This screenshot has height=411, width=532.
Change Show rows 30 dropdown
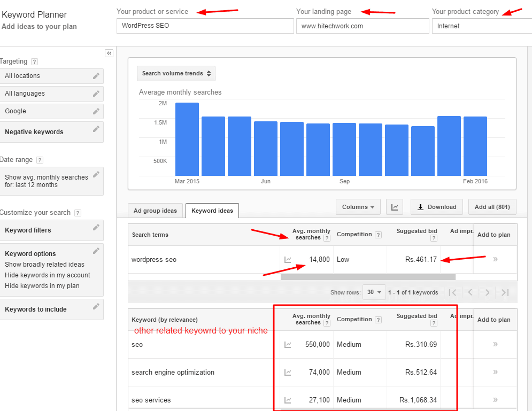[x=374, y=292]
